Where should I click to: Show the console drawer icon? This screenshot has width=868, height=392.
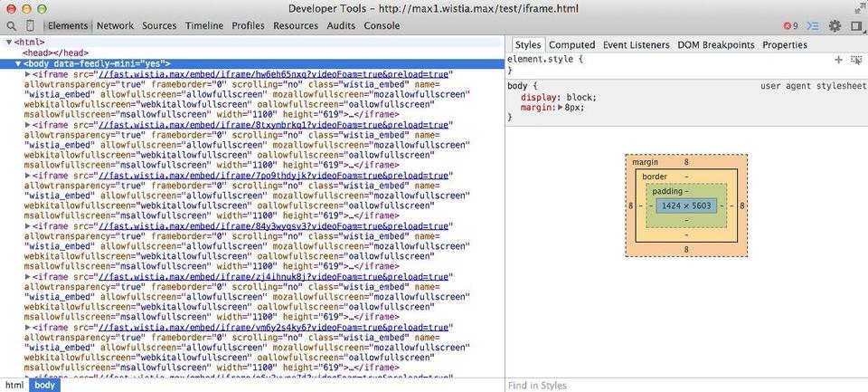click(x=813, y=26)
